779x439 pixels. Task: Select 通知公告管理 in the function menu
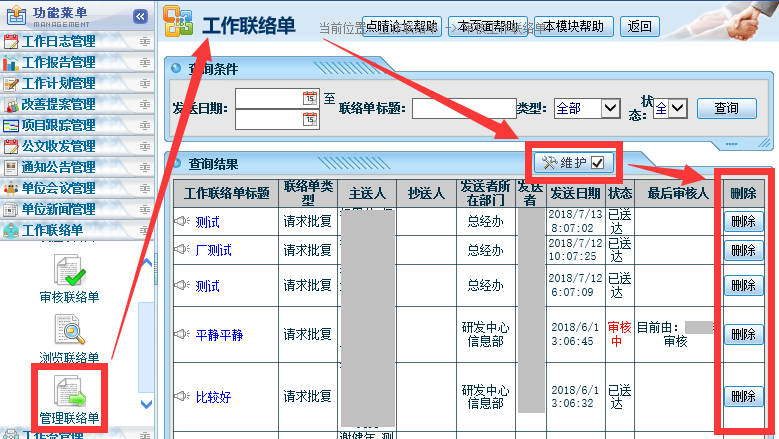(x=58, y=168)
